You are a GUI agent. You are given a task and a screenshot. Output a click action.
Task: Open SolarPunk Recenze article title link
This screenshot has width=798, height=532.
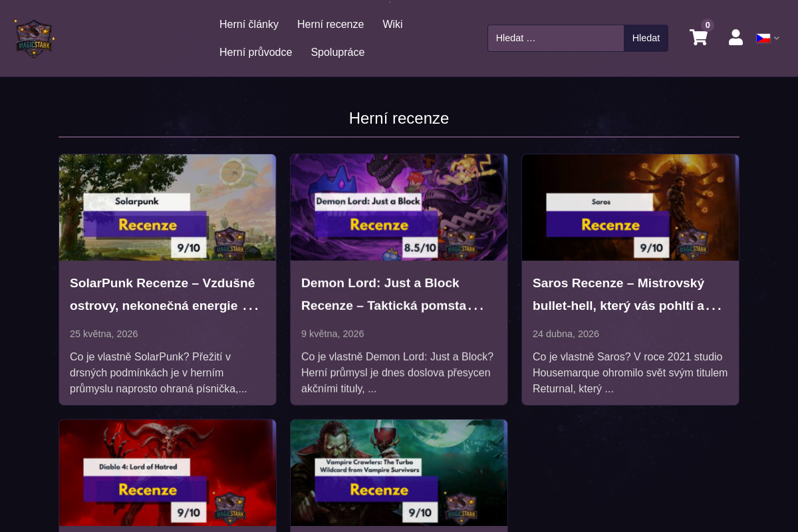point(164,295)
